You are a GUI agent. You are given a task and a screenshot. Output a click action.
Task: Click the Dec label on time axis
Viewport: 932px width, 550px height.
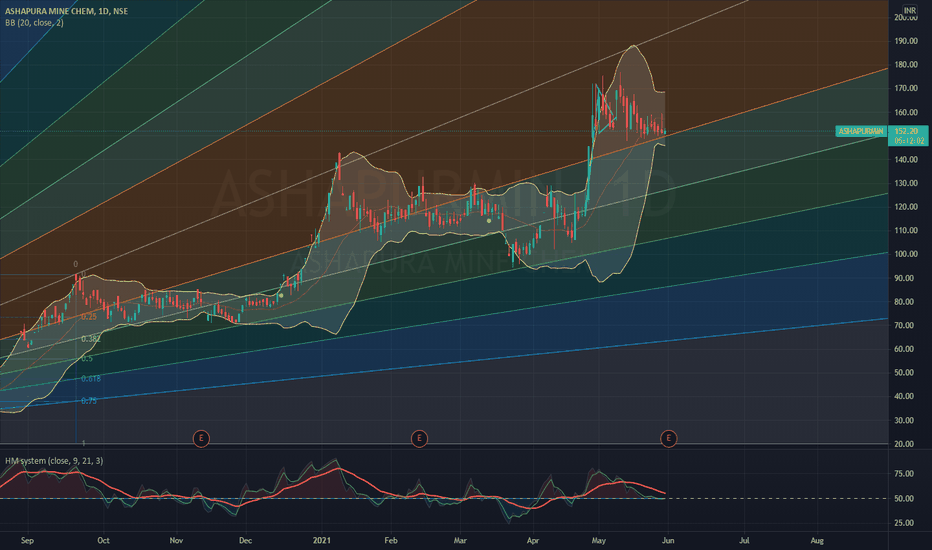(x=245, y=540)
